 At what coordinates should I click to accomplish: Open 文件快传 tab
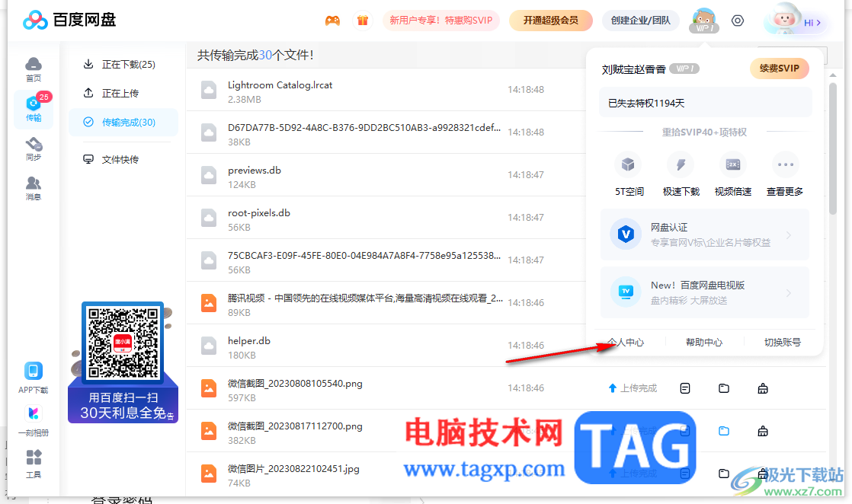point(123,159)
